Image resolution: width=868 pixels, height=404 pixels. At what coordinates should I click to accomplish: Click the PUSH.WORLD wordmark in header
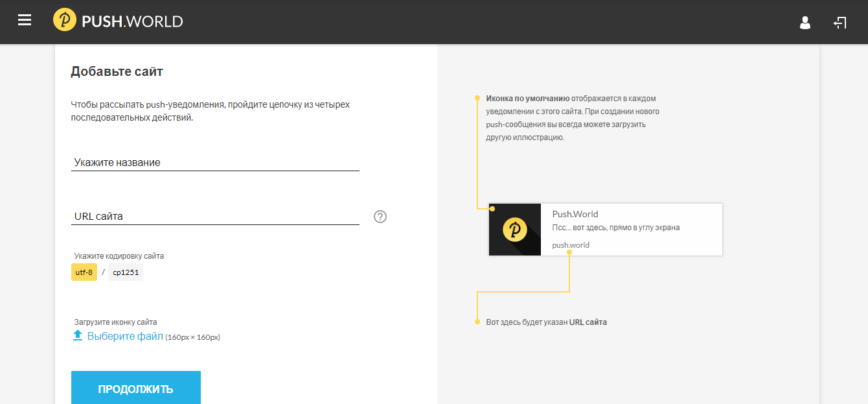tap(132, 21)
